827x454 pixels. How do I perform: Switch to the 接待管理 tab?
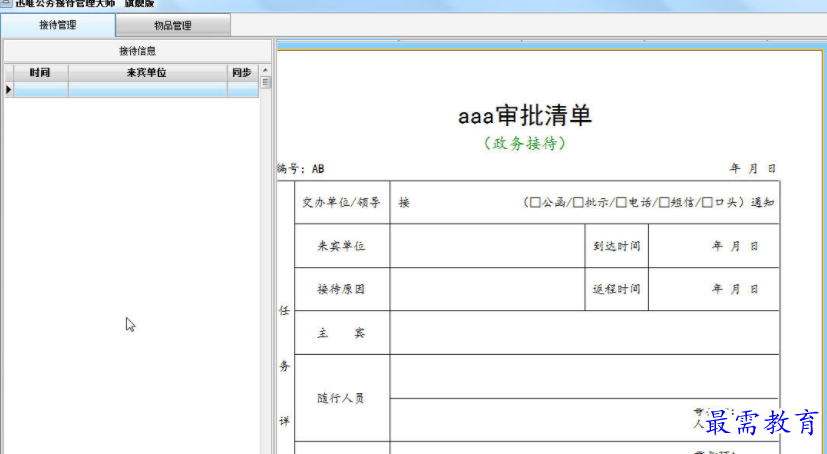(57, 25)
